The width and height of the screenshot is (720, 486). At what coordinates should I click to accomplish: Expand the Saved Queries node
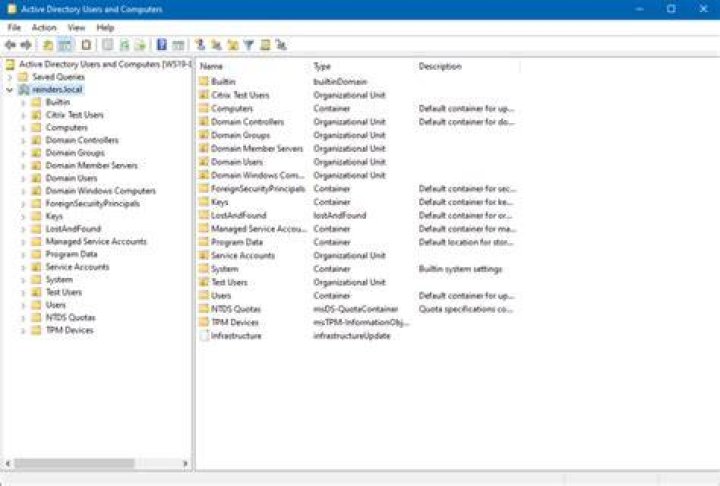click(x=10, y=77)
